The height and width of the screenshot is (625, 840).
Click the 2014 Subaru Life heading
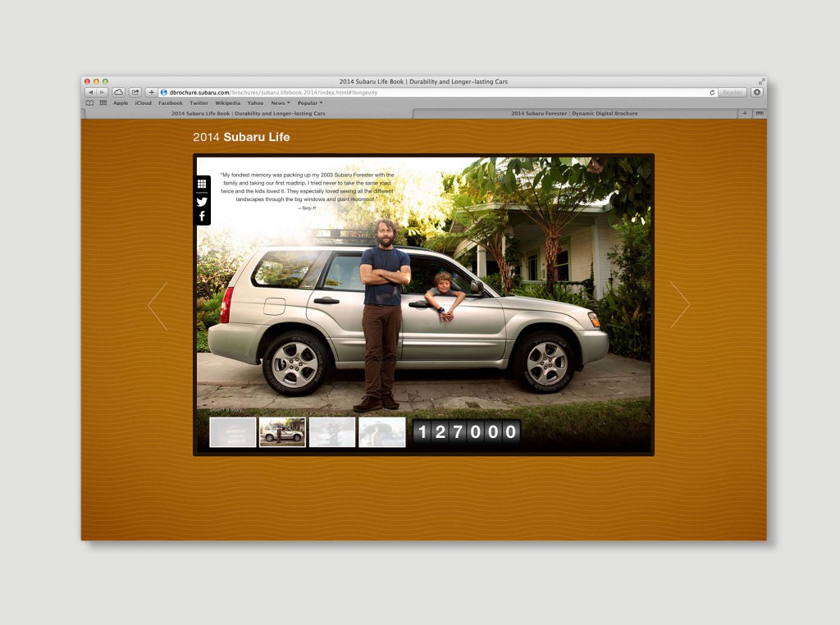click(241, 137)
